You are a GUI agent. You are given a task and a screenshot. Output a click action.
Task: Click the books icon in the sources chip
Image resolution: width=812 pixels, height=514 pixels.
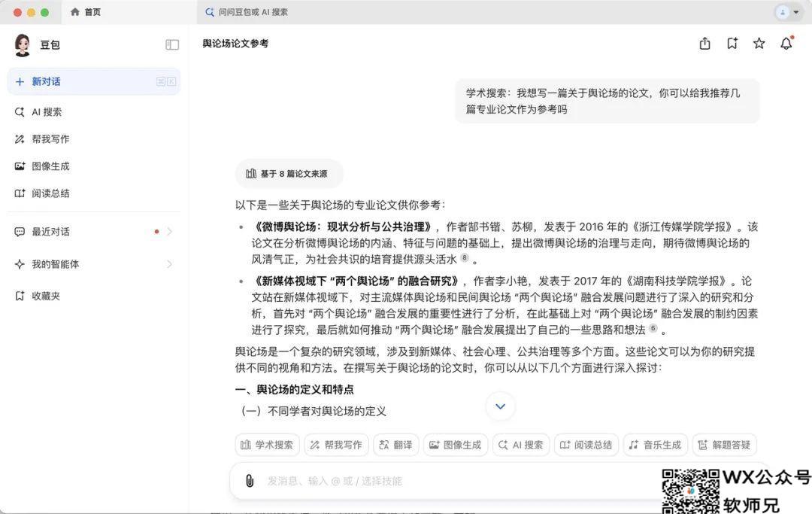pyautogui.click(x=251, y=174)
